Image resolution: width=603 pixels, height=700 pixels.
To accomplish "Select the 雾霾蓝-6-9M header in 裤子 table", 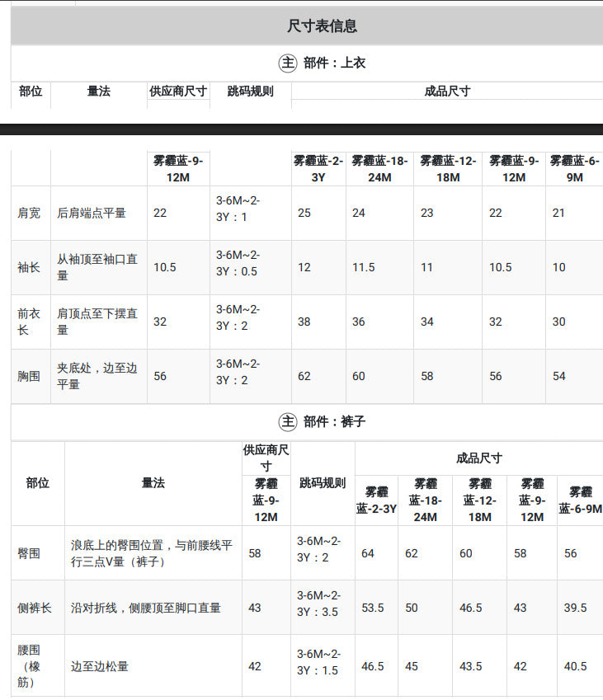I will [x=580, y=500].
